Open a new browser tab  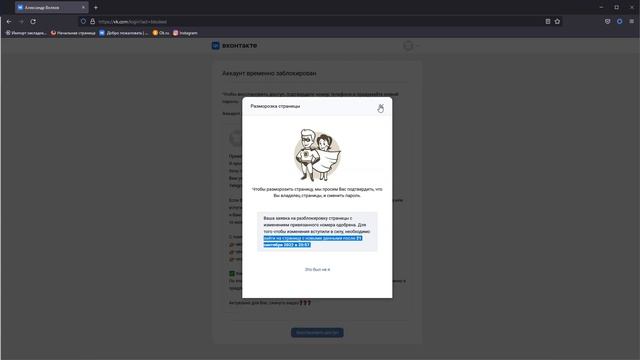pos(96,7)
